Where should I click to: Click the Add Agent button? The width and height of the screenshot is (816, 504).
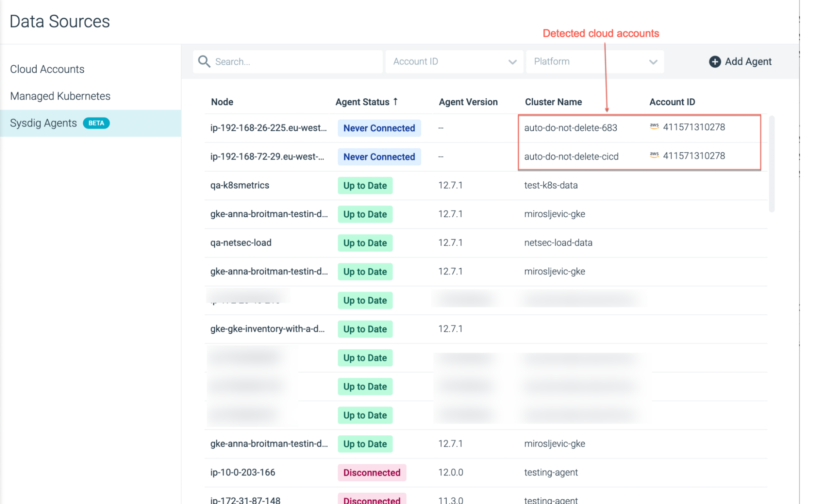(740, 62)
